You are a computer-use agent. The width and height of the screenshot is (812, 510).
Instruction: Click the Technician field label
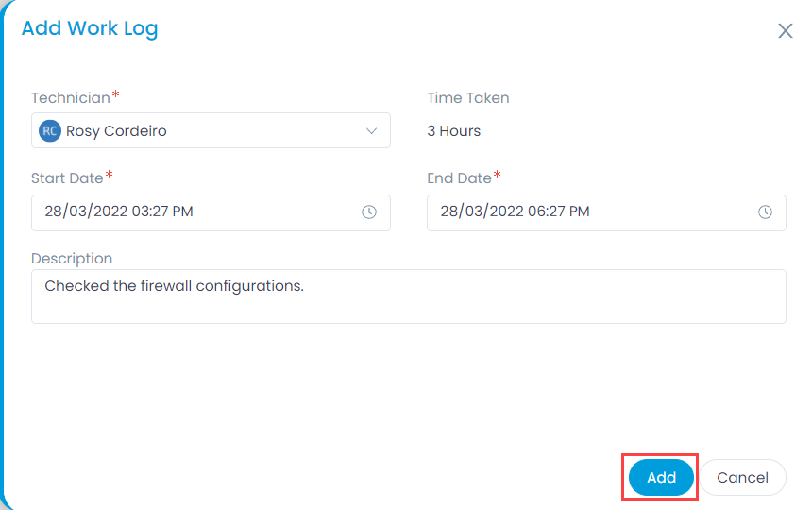71,98
